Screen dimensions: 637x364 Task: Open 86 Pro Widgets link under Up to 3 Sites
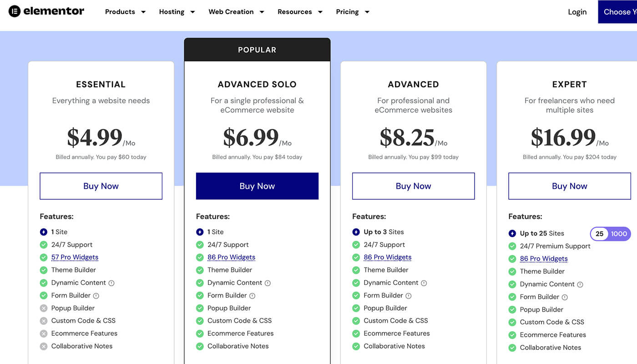pos(388,258)
